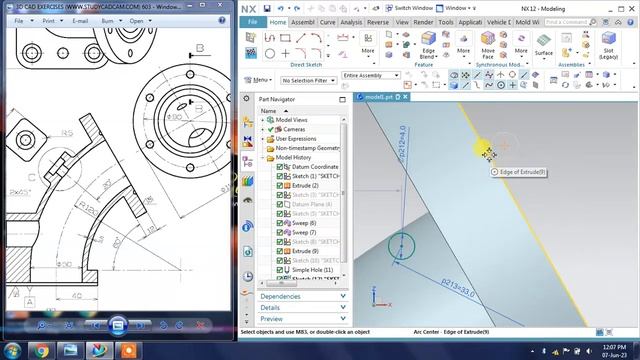This screenshot has height=360, width=640.
Task: Open the Assembly Navigator sidebar tab
Action: pos(248,122)
